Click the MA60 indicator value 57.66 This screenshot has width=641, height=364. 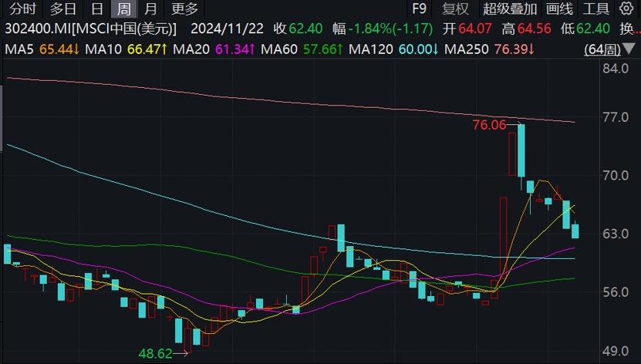pyautogui.click(x=322, y=49)
